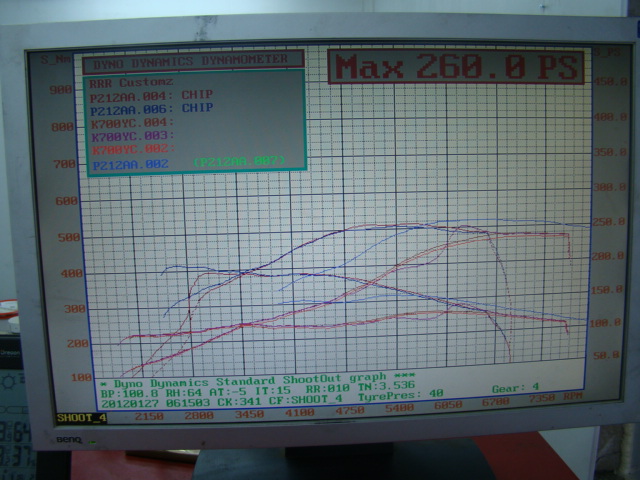Click the RH:64 humidity reading
Screen dimensions: 640x480
[184, 393]
